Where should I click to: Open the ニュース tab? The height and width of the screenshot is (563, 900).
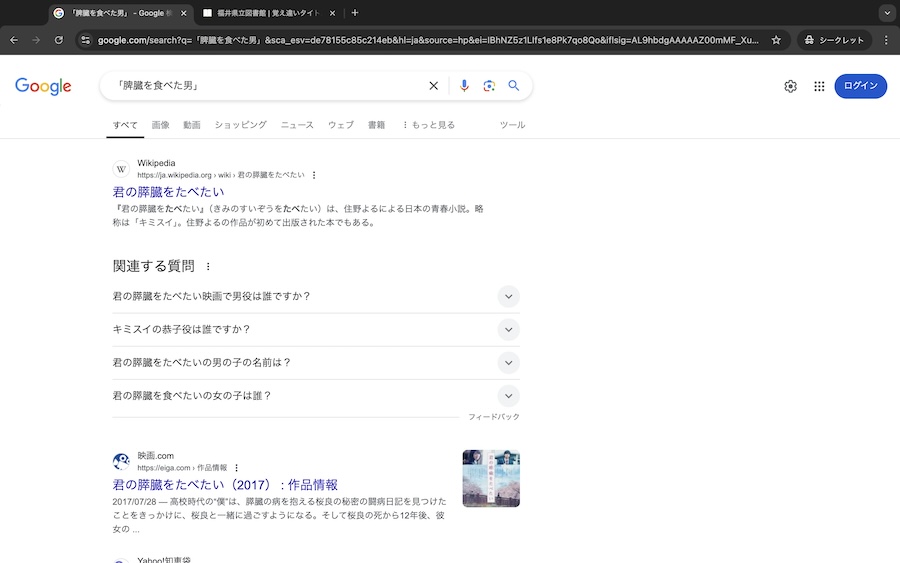[297, 125]
